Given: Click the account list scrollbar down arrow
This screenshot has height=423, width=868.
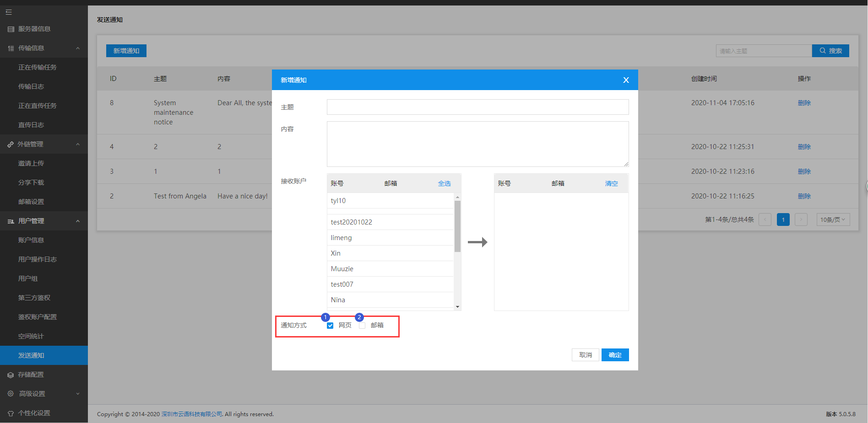Looking at the screenshot, I should 457,307.
